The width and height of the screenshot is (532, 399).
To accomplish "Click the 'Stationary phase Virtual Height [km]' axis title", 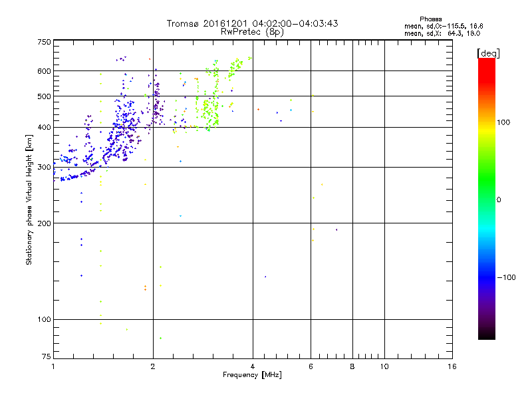I will [x=29, y=199].
